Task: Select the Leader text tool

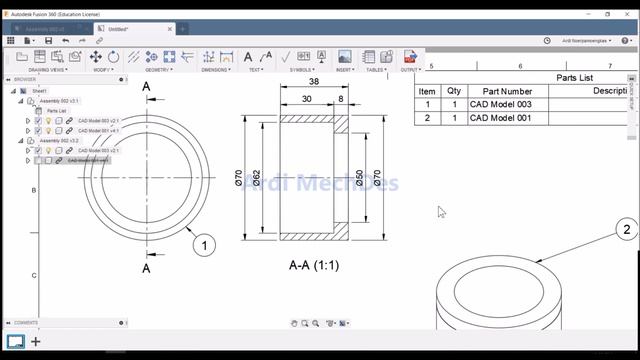Action: point(266,57)
